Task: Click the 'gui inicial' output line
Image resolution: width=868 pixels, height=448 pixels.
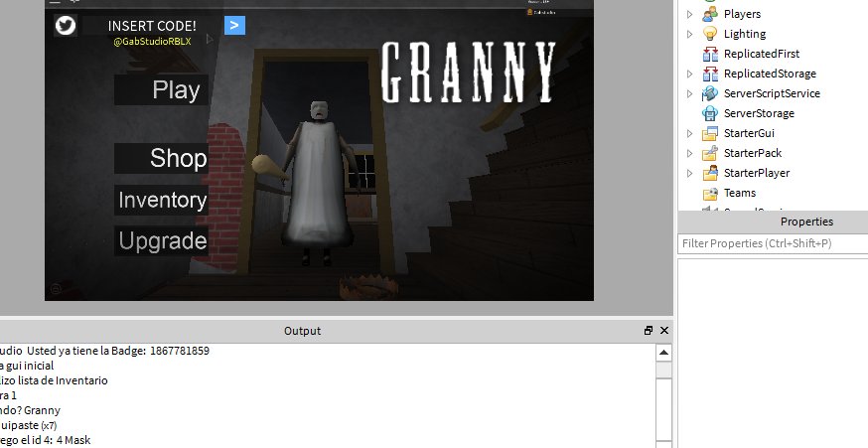Action: pyautogui.click(x=27, y=366)
